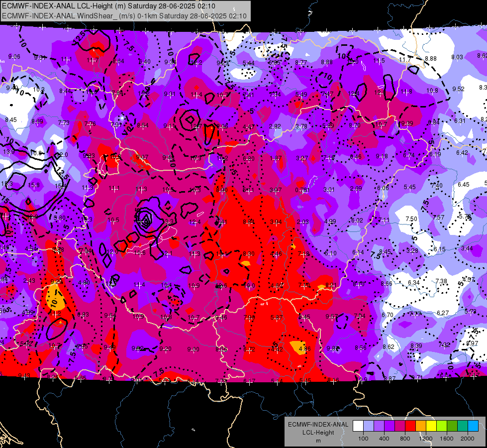Click the WindShear 0-1km title line
The image size is (487, 448).
tap(124, 16)
